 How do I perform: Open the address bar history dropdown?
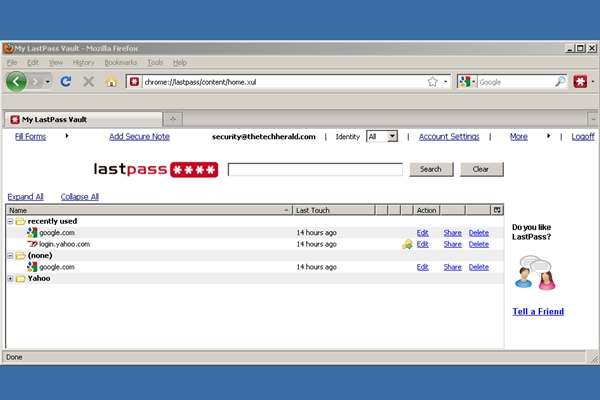click(x=446, y=82)
